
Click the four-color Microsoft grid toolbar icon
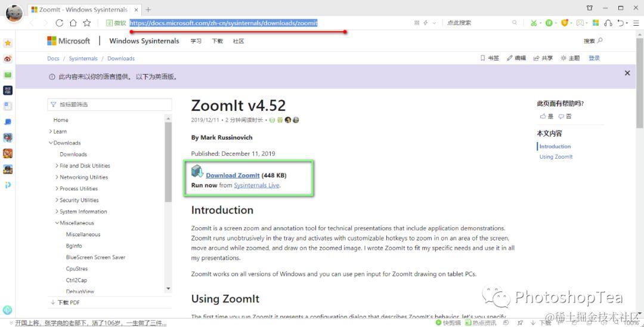pyautogui.click(x=596, y=23)
